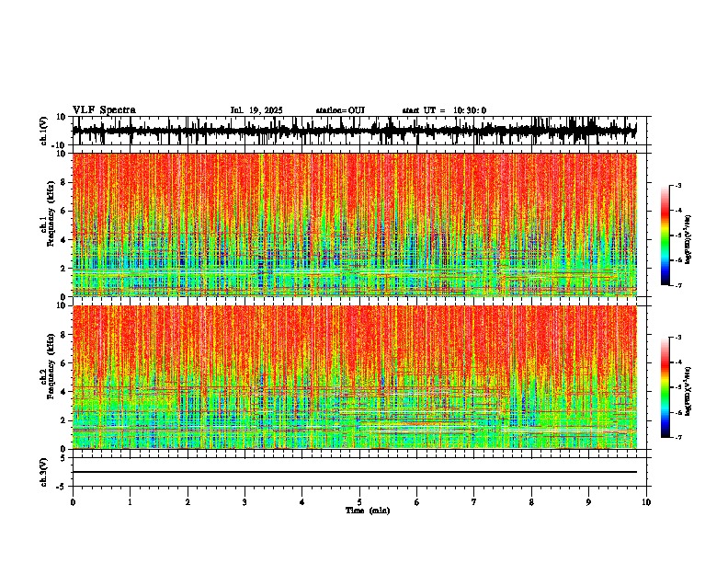The image size is (728, 563).
Task: Click time axis tick label "4"
Action: point(302,502)
